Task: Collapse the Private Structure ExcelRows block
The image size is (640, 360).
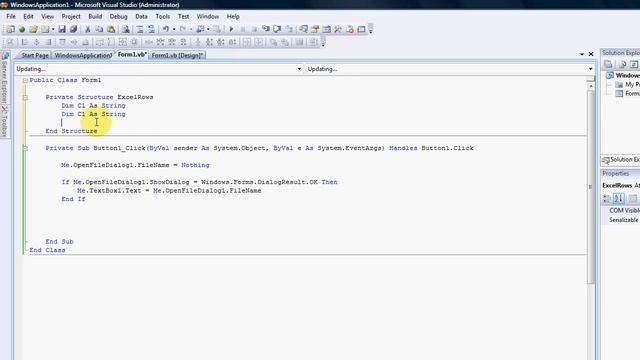Action: coord(25,98)
